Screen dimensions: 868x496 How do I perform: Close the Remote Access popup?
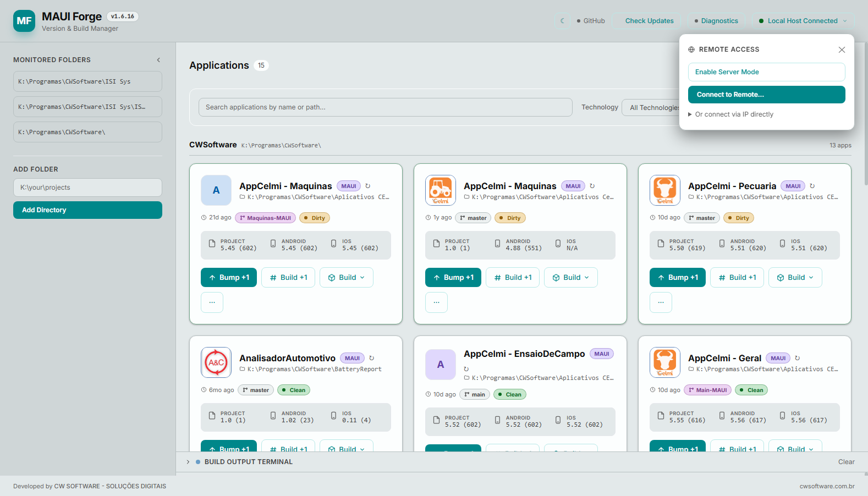click(842, 49)
